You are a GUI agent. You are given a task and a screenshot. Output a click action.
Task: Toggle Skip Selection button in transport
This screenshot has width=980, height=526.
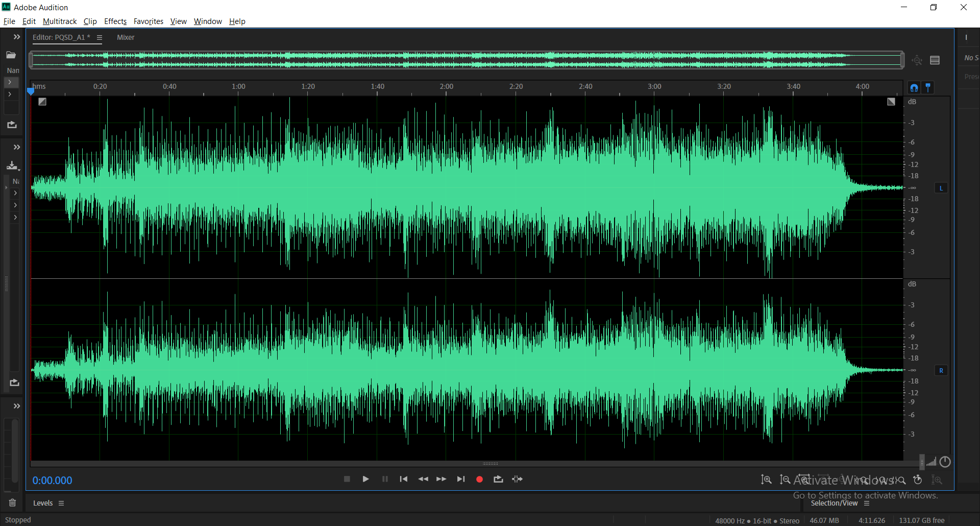coord(517,479)
